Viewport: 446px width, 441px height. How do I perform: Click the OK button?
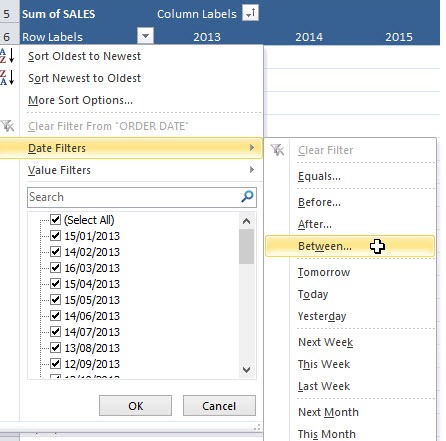click(135, 406)
